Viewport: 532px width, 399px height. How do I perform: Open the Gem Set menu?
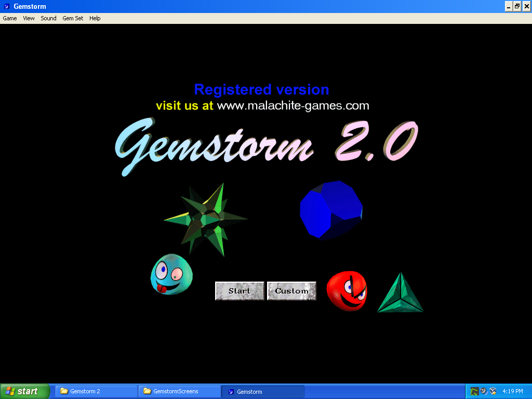coord(73,18)
